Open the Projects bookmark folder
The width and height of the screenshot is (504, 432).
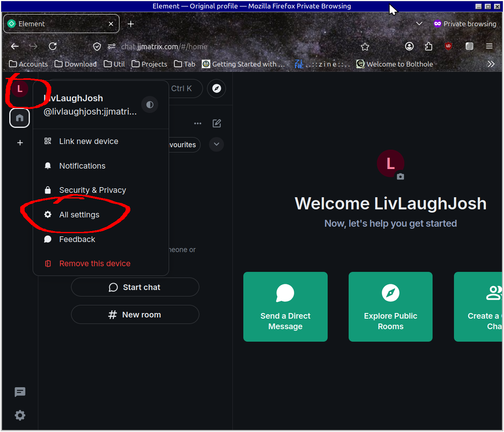coord(149,64)
